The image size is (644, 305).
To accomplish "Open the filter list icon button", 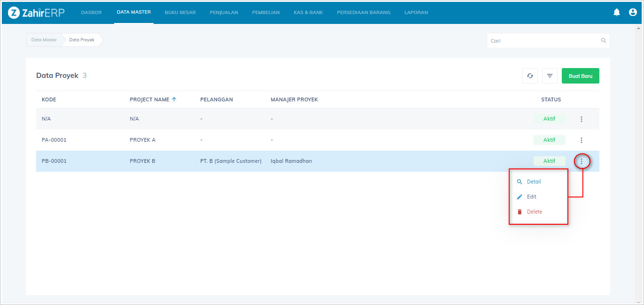I will click(x=550, y=76).
